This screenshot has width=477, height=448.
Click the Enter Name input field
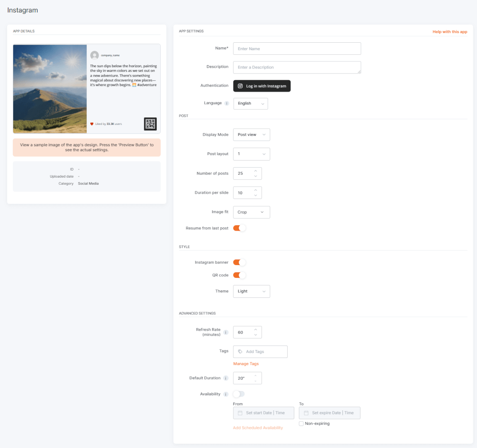[x=297, y=49]
